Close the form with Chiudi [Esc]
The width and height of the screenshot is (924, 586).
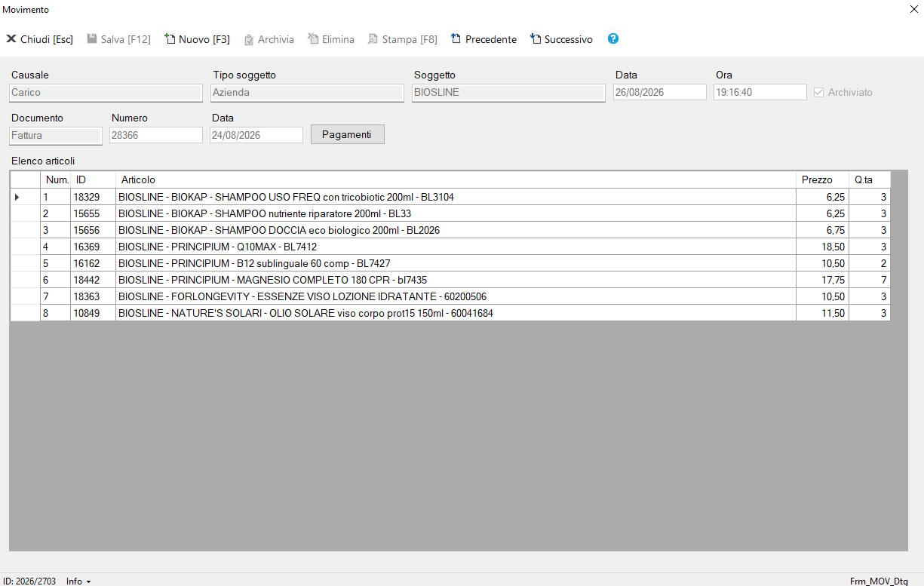click(x=39, y=39)
